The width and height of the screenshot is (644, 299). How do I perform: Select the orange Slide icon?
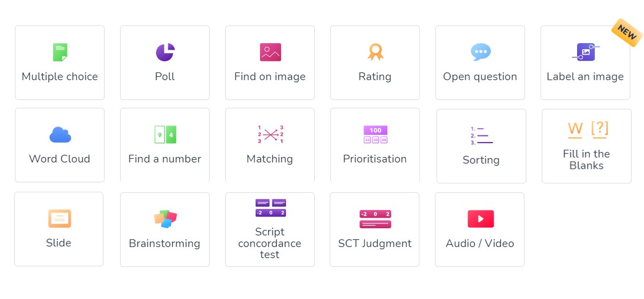click(60, 219)
